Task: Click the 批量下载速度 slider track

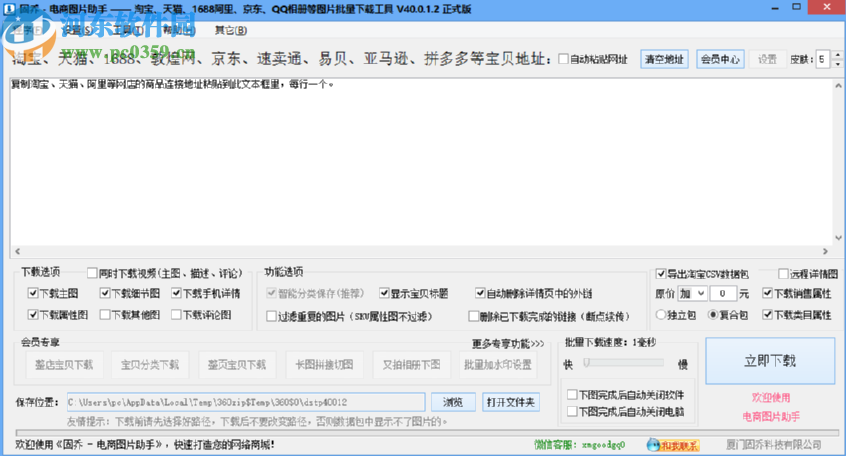Action: pos(623,363)
